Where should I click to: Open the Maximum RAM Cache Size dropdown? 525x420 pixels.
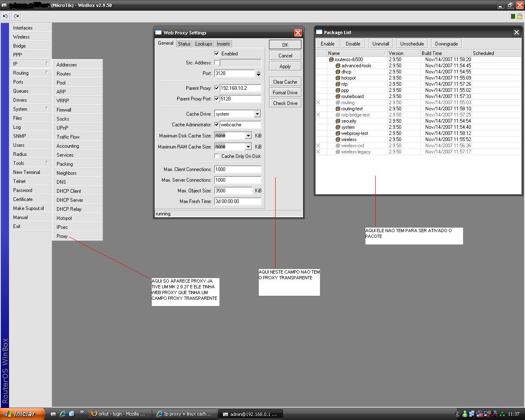pos(248,147)
